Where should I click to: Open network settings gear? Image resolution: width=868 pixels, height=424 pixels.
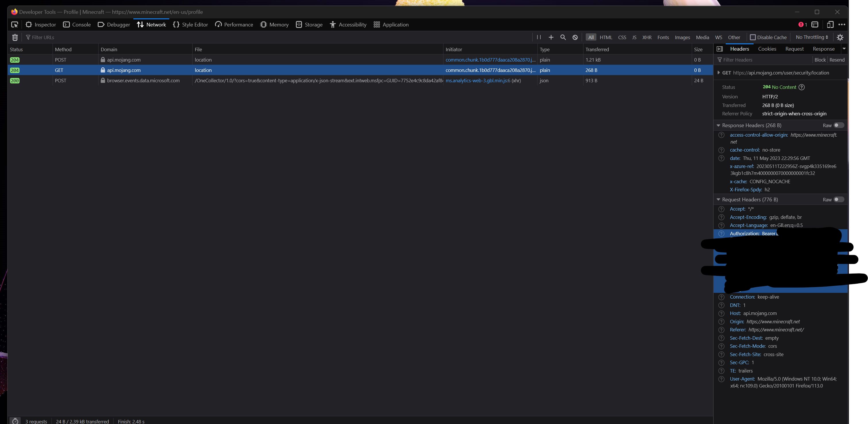(x=840, y=37)
